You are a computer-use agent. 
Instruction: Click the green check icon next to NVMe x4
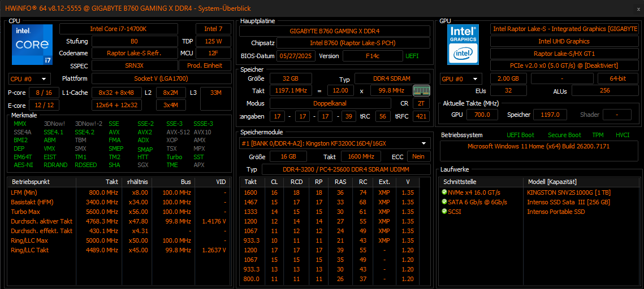coord(444,192)
